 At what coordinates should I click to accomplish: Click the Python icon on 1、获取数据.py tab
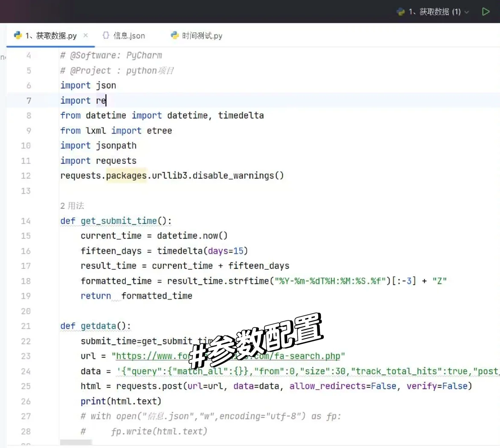(x=18, y=35)
